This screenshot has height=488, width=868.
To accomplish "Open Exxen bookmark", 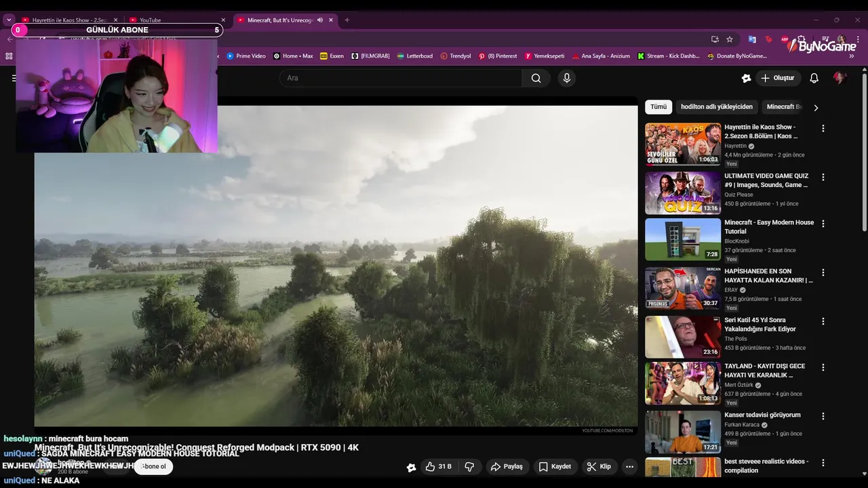I will 332,56.
